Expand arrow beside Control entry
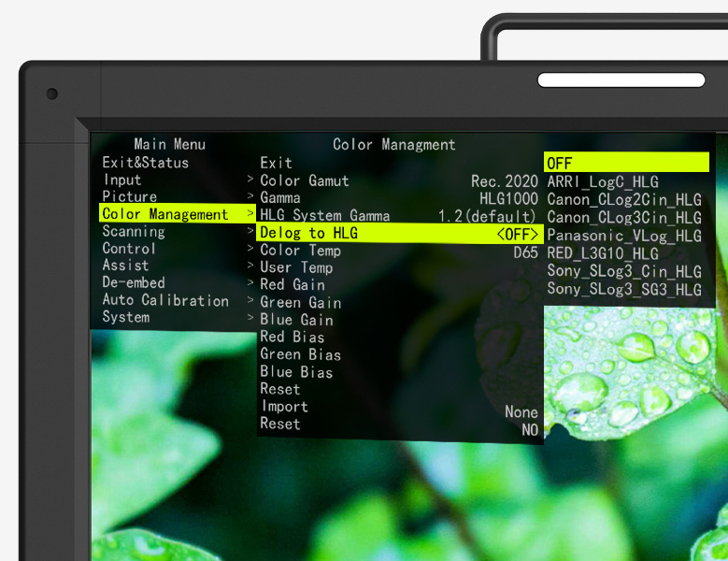Image resolution: width=728 pixels, height=561 pixels. 250,248
